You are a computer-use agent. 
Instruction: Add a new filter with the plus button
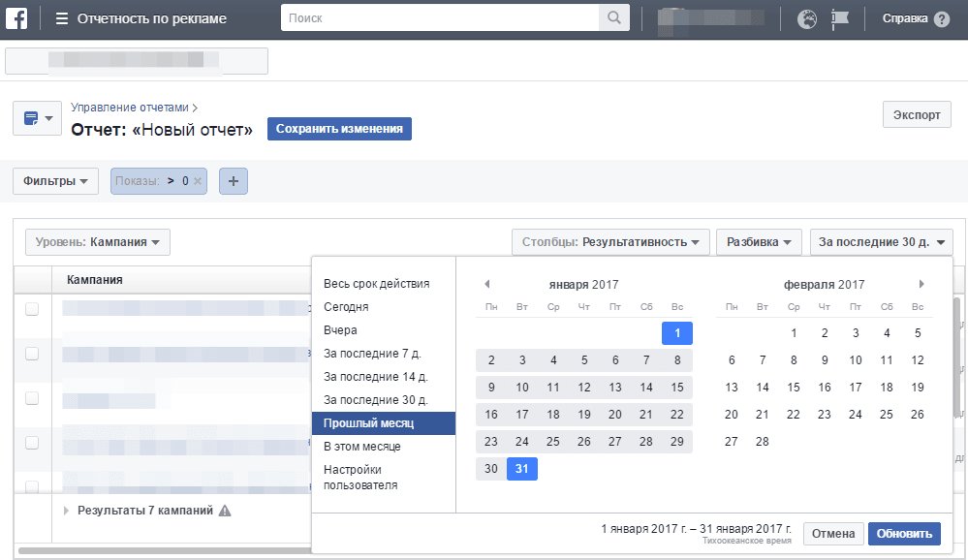click(234, 181)
